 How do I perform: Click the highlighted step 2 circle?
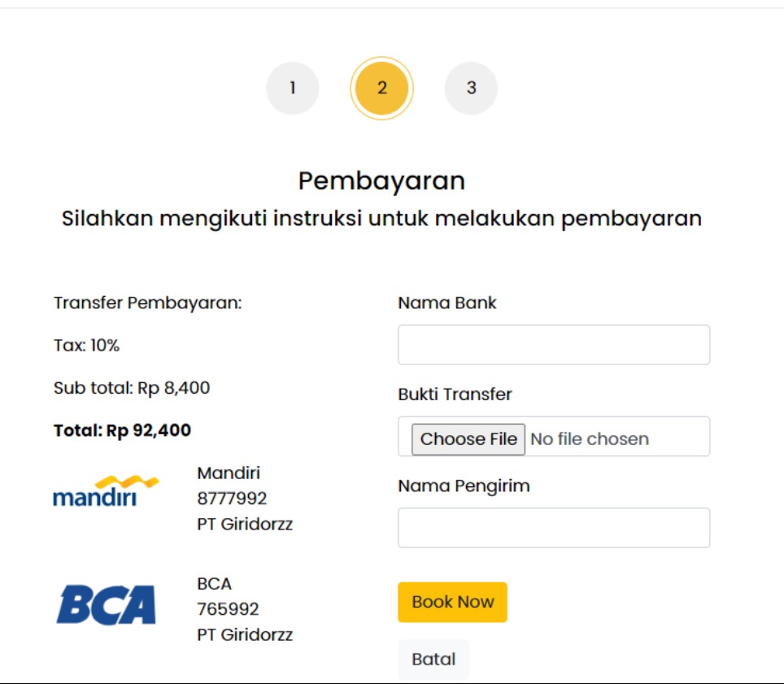(382, 87)
